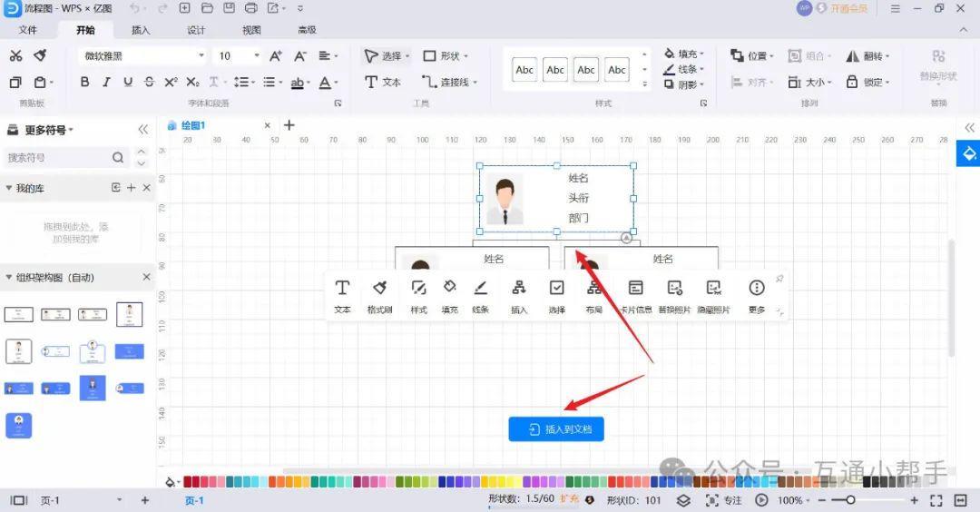Click the 开通会员 link
This screenshot has width=980, height=512.
tap(848, 9)
